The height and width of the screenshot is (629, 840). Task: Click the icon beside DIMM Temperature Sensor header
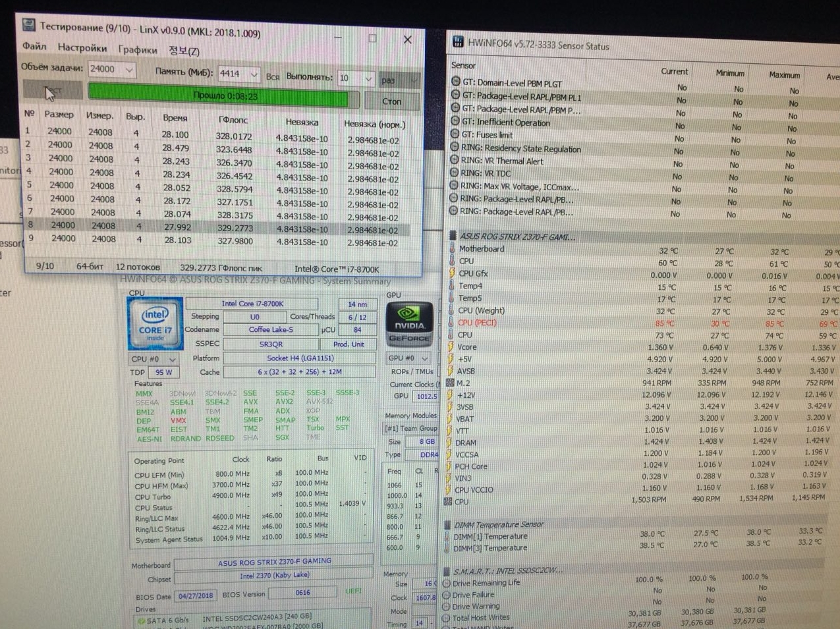pyautogui.click(x=448, y=524)
